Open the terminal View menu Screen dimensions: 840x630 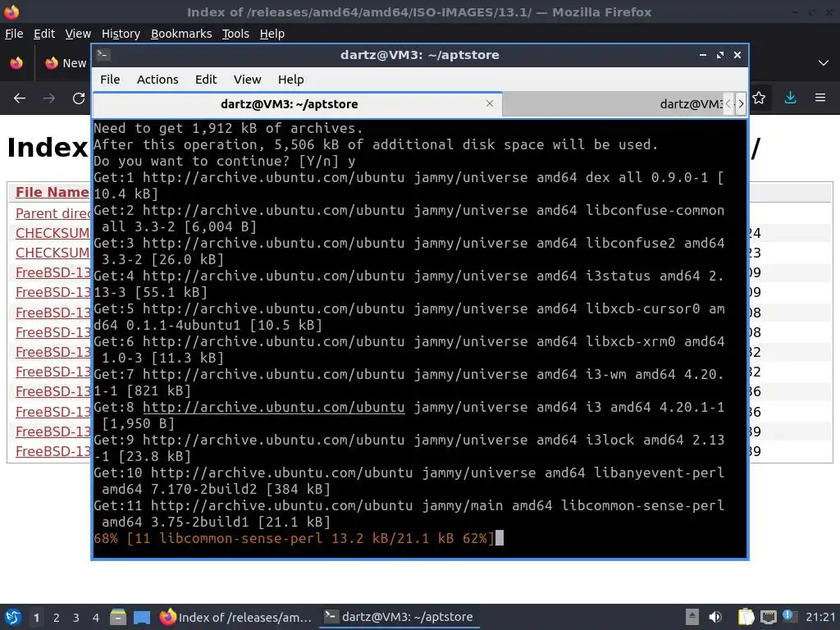click(247, 80)
